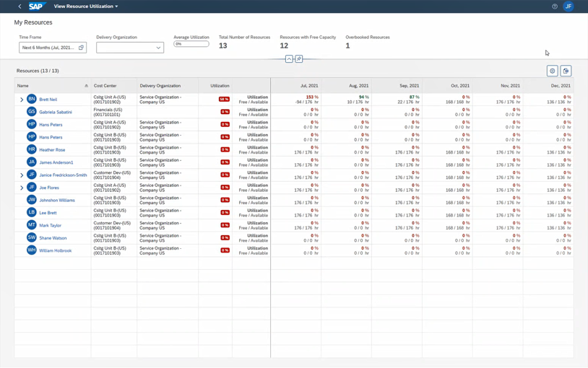Click the 94 % August utilization value
This screenshot has width=588, height=368.
click(x=364, y=97)
